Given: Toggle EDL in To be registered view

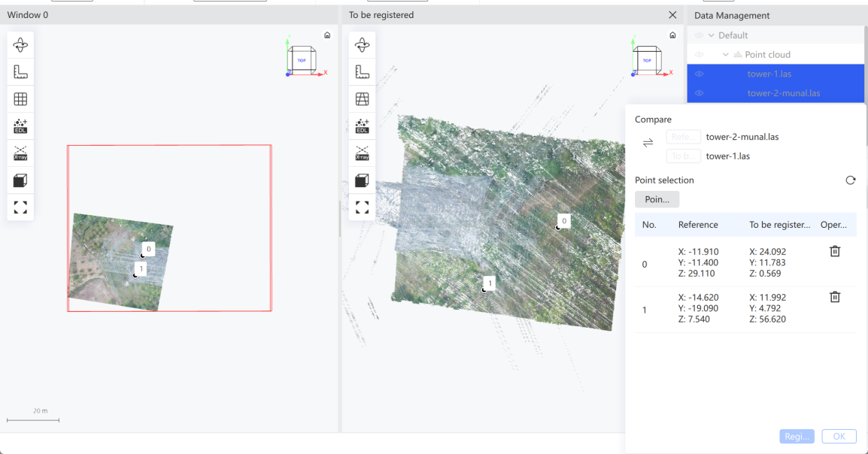Looking at the screenshot, I should [x=362, y=126].
